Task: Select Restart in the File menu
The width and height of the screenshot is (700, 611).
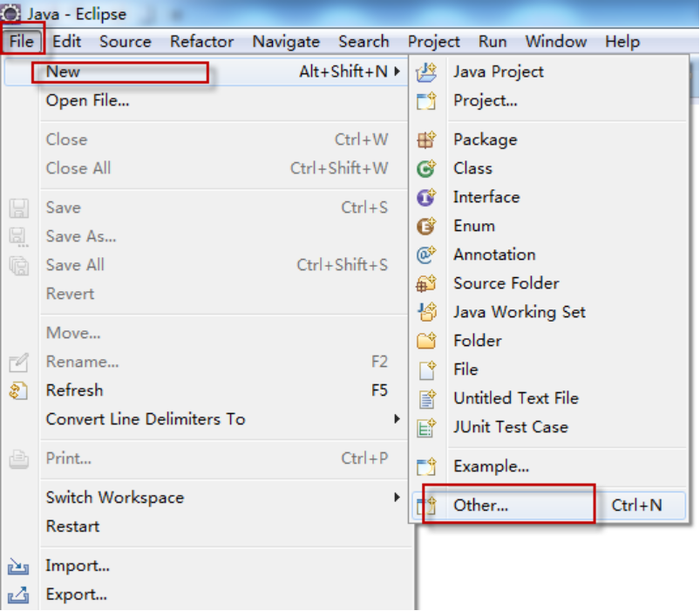Action: point(207,526)
